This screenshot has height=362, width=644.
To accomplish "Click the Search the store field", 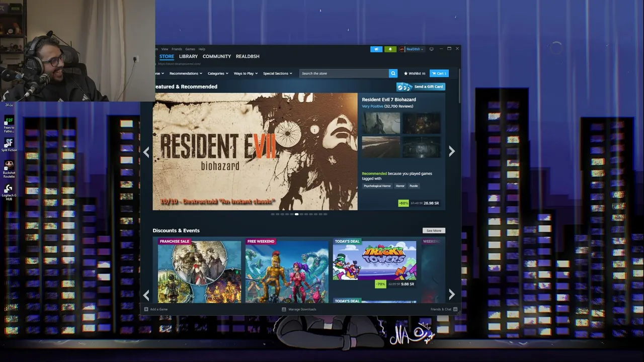I will (x=344, y=73).
